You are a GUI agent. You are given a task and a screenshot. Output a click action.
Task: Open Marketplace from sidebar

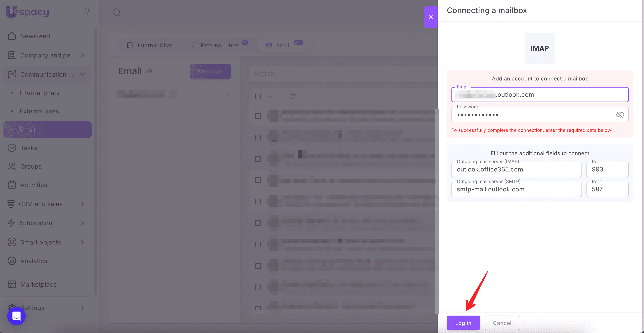click(x=38, y=284)
